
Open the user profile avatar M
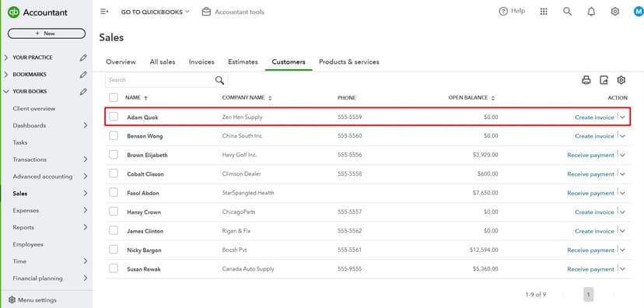(x=639, y=12)
